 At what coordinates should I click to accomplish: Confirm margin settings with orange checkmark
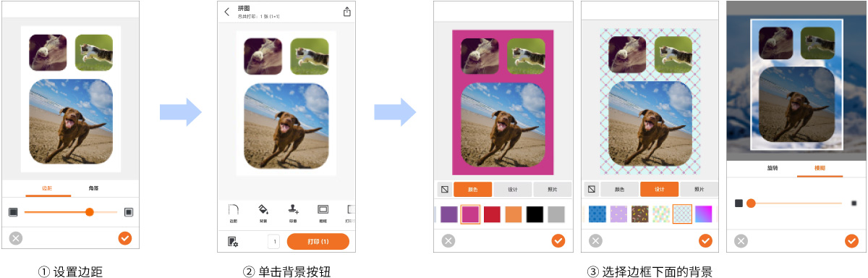tap(124, 237)
